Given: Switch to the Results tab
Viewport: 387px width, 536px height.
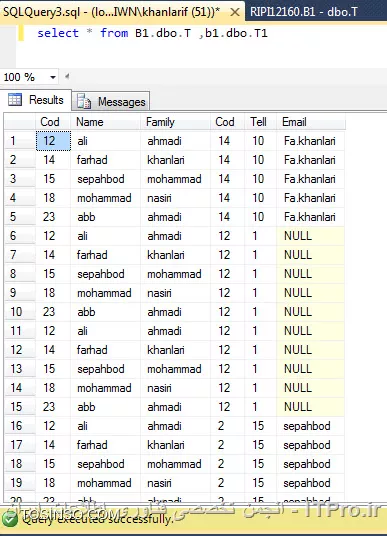Looking at the screenshot, I should [37, 100].
